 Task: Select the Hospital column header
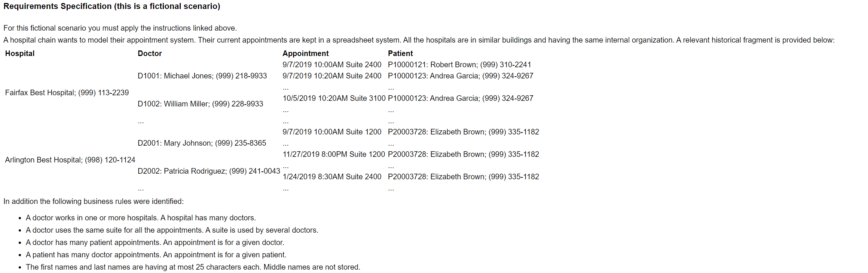[x=20, y=53]
